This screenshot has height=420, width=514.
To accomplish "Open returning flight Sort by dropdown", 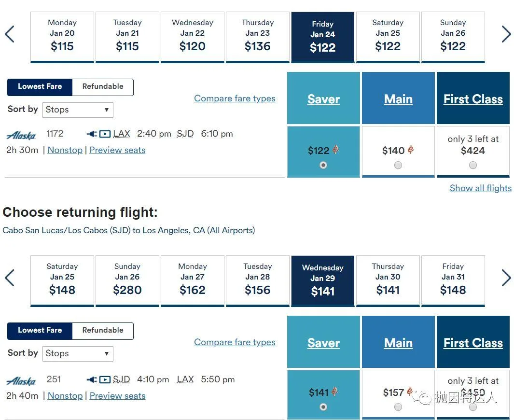I will tap(78, 353).
